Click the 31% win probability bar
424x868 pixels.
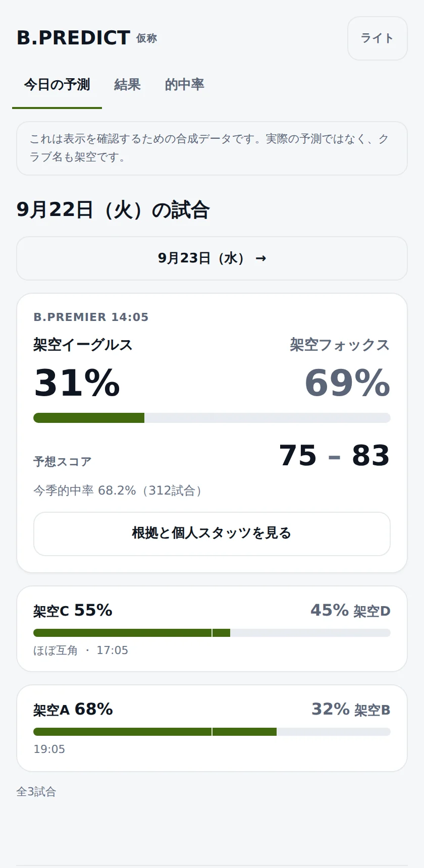coord(212,418)
